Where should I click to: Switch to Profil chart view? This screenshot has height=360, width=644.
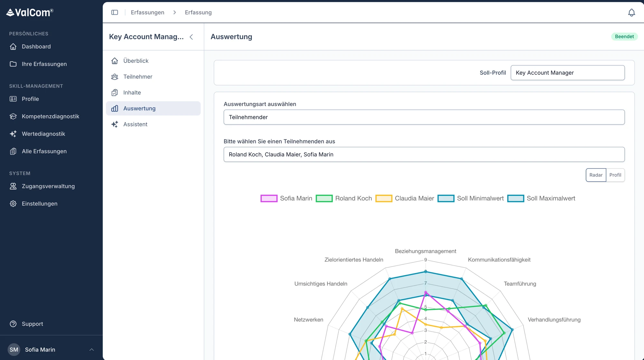pos(615,175)
